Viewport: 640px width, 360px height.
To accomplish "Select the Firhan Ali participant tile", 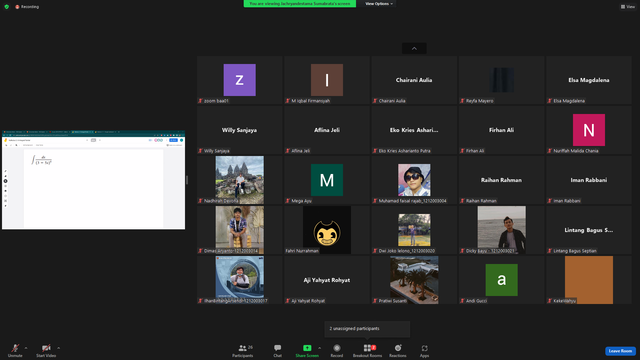I will click(502, 130).
